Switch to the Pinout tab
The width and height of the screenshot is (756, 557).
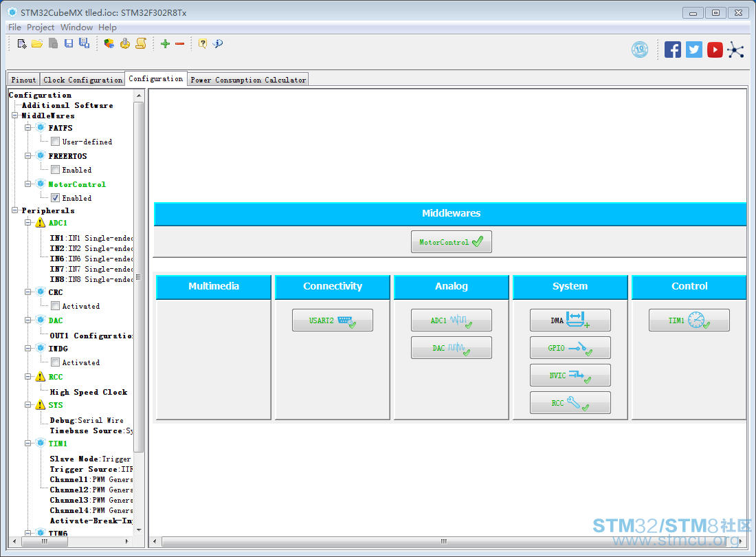pos(23,80)
